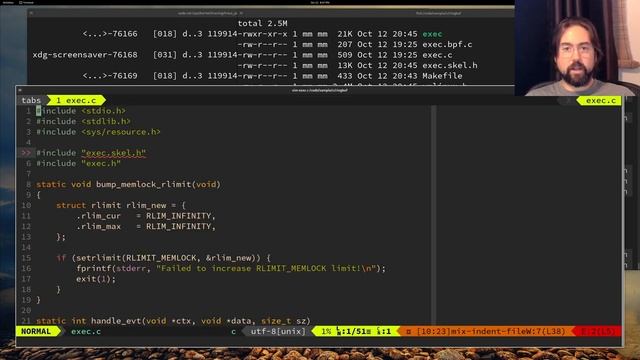Click Makefile in the background terminal listing
Screen dimensions: 640x360
[x=442, y=76]
